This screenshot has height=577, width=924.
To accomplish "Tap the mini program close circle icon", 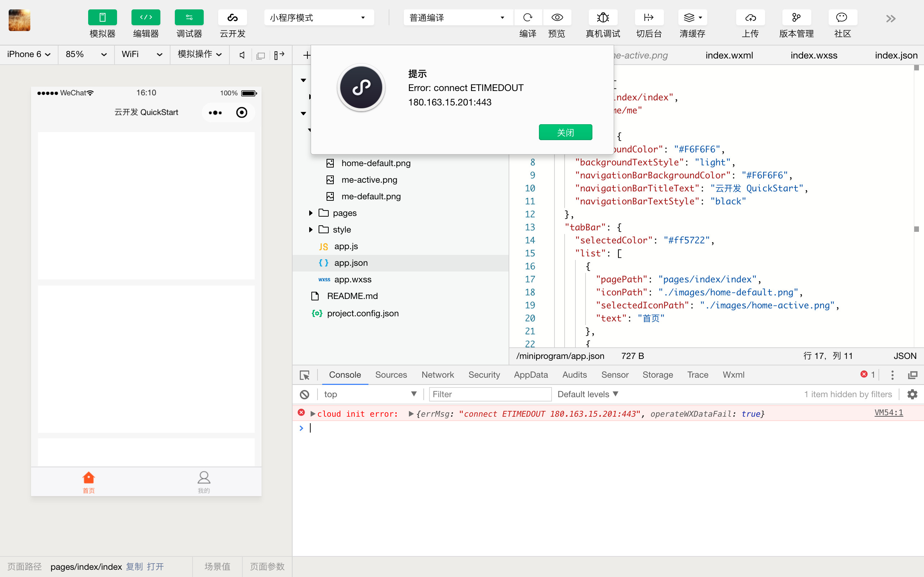I will [242, 113].
